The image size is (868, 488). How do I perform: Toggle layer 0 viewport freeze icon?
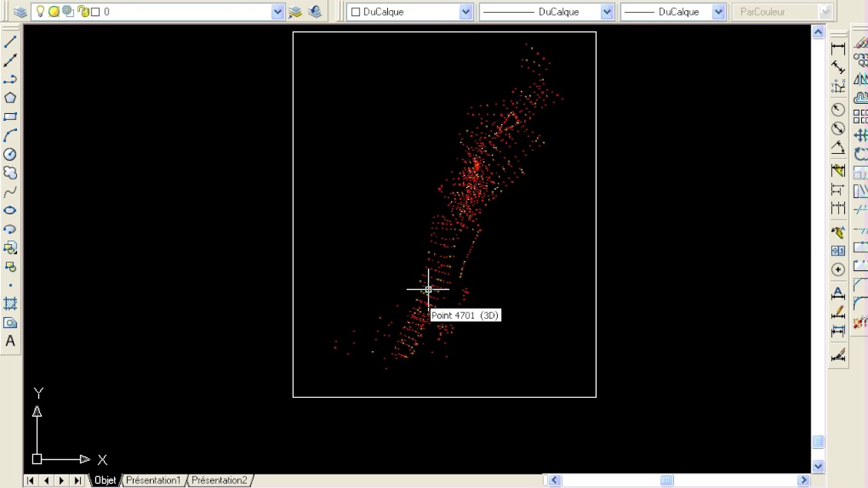68,12
